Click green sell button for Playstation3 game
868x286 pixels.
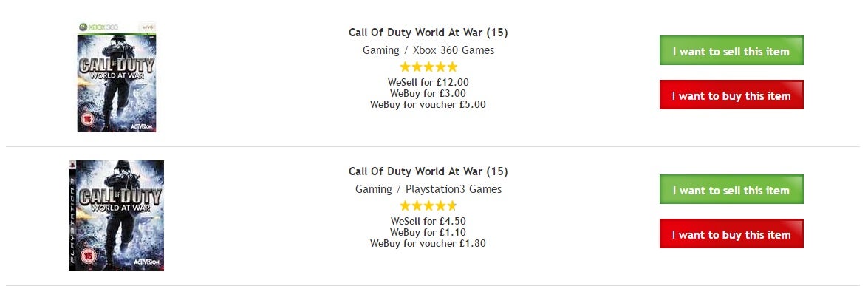(x=731, y=189)
